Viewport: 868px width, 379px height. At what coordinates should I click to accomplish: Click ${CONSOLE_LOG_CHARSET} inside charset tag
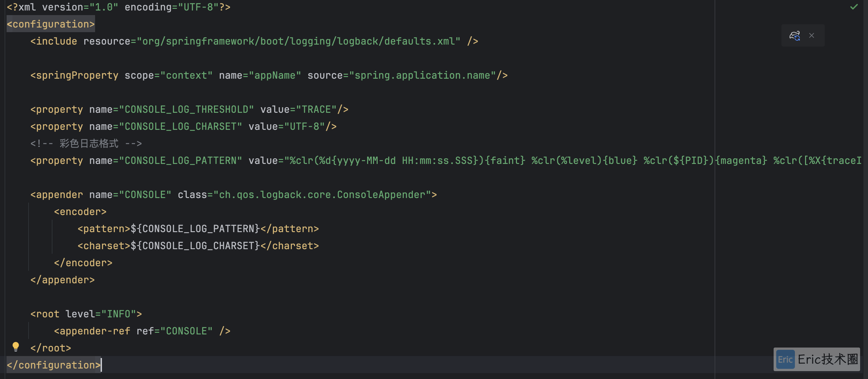(x=195, y=246)
